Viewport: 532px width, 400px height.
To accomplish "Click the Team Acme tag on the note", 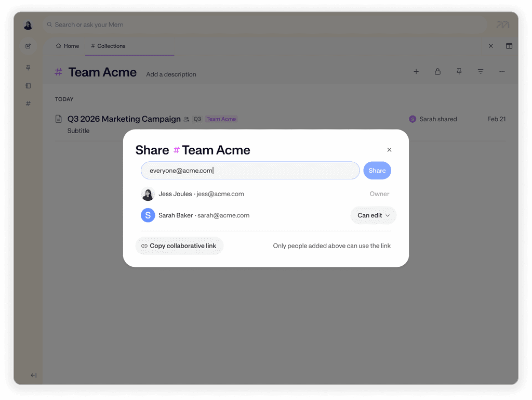I will (221, 119).
